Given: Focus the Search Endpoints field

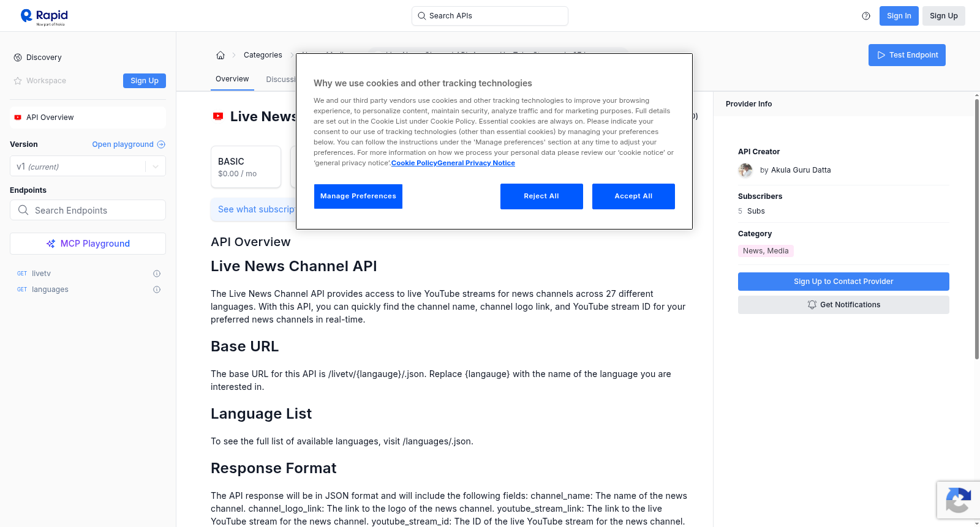Looking at the screenshot, I should pyautogui.click(x=88, y=210).
